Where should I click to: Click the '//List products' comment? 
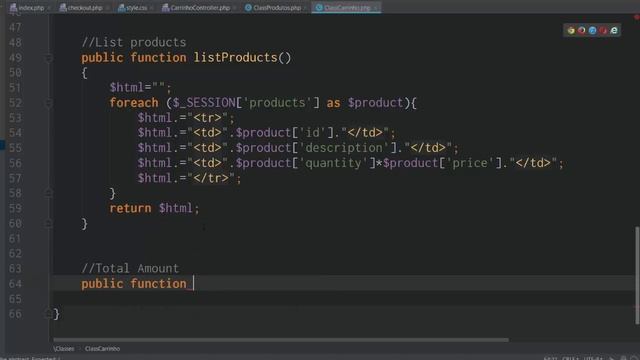(x=134, y=42)
